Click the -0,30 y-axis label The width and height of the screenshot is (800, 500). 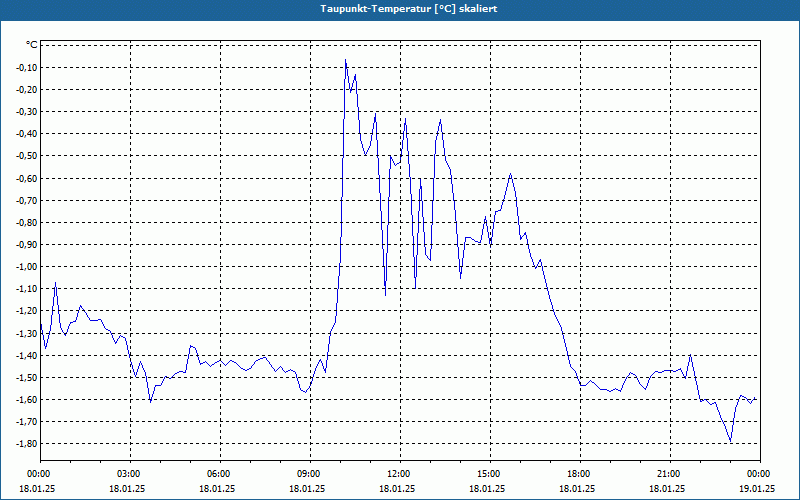tap(27, 111)
